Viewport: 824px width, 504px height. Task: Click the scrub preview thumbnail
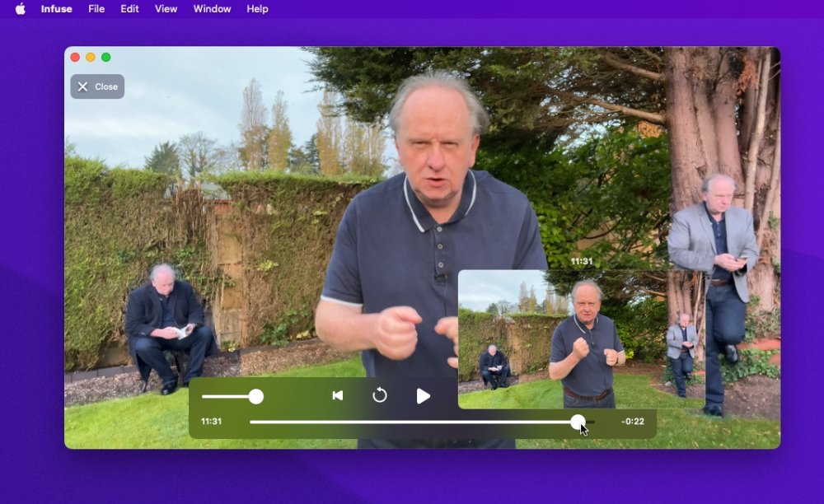[581, 339]
